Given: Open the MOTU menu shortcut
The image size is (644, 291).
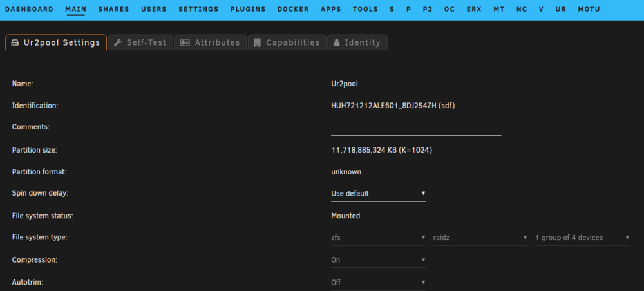Looking at the screenshot, I should click(x=589, y=9).
